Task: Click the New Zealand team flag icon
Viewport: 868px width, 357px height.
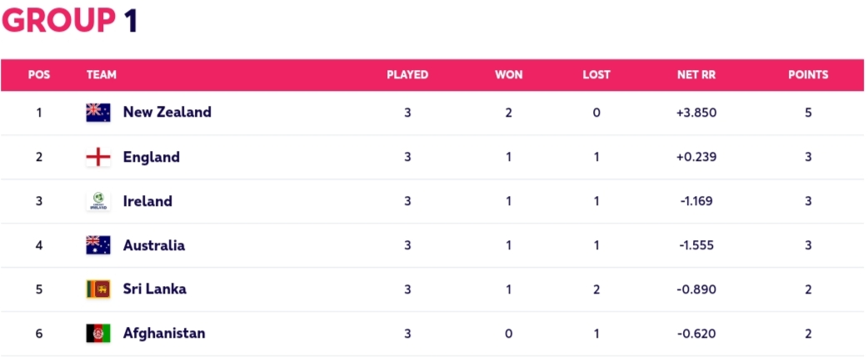Action: click(x=98, y=113)
